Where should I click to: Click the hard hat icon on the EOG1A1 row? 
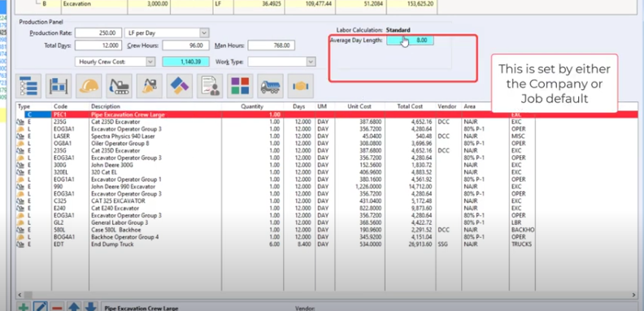(x=20, y=179)
